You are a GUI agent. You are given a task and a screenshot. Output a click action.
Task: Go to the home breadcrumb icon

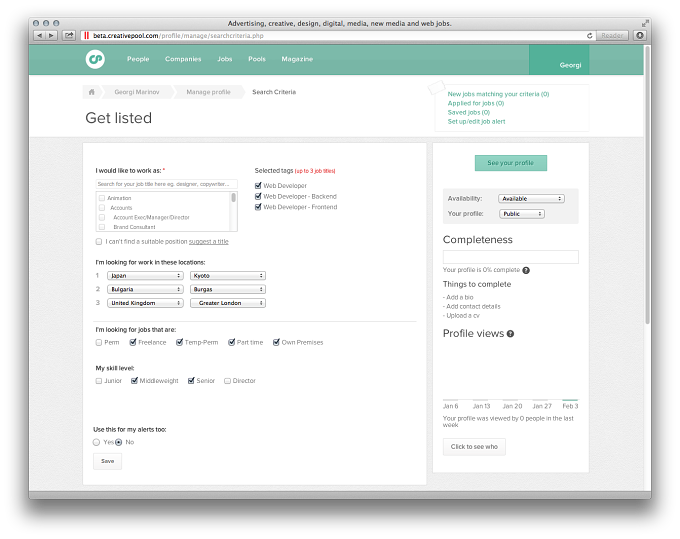[92, 92]
